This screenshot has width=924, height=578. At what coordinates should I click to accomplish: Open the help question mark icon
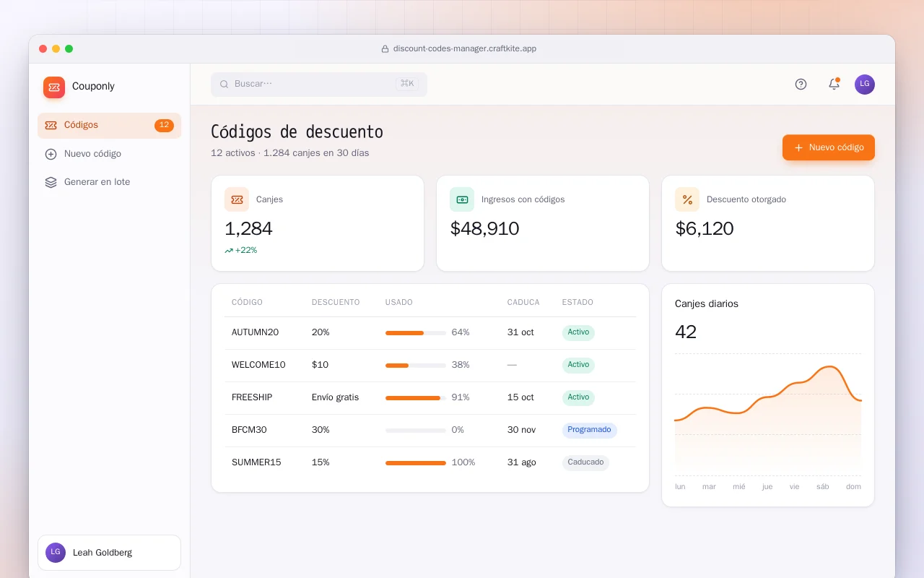801,85
